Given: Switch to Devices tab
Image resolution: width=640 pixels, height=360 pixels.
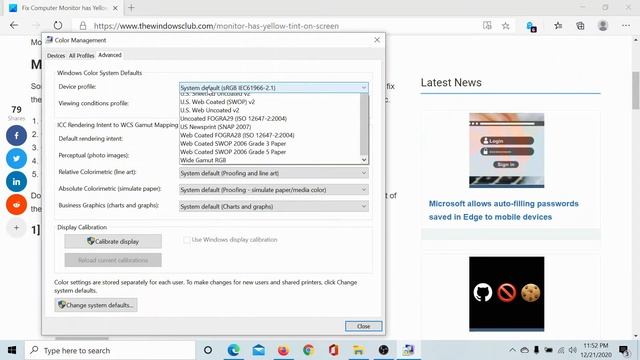Looking at the screenshot, I should click(56, 56).
